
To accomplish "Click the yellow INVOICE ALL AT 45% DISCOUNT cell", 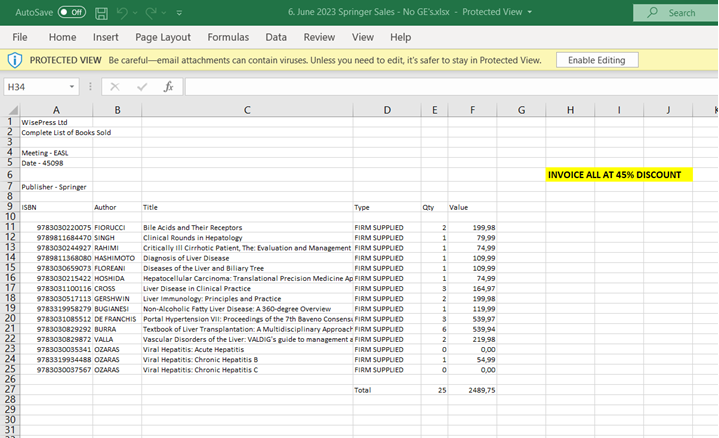I will point(619,175).
